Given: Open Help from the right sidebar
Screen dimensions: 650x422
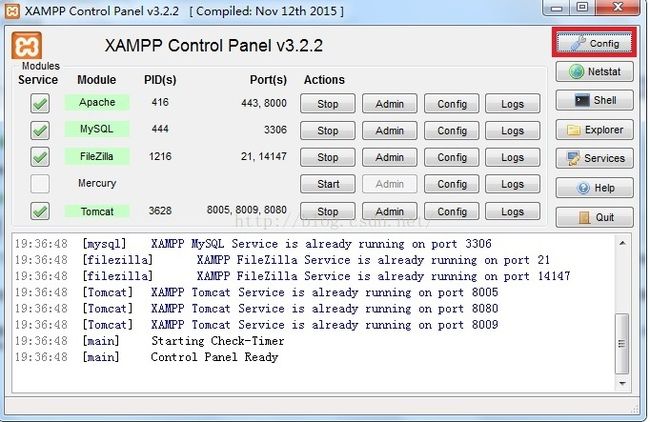Looking at the screenshot, I should tap(594, 188).
